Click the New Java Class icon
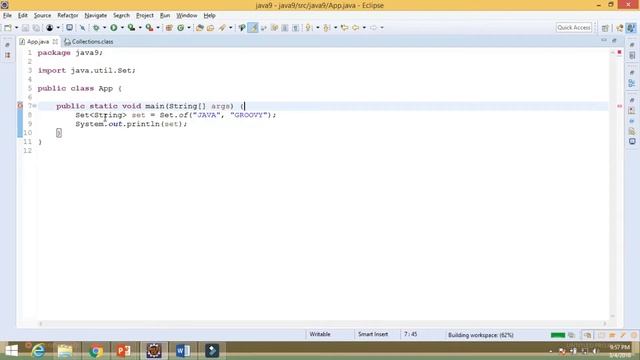 pyautogui.click(x=180, y=28)
